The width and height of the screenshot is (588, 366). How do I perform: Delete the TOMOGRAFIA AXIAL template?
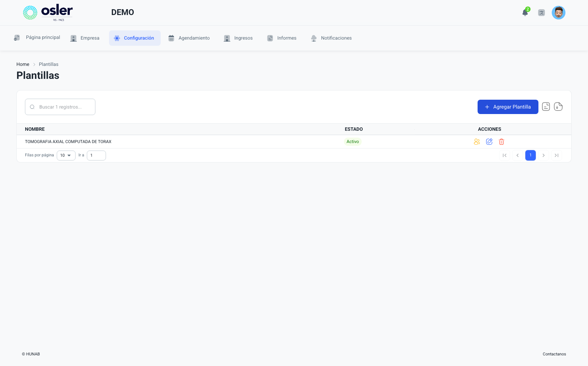tap(502, 142)
